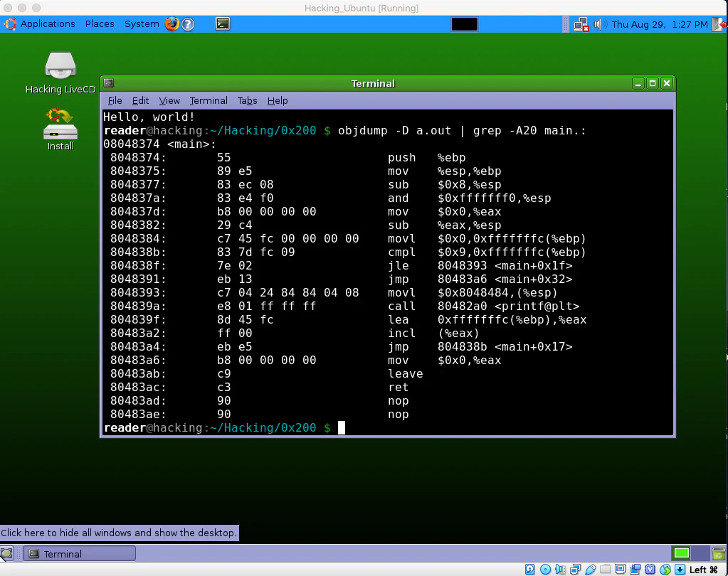The height and width of the screenshot is (576, 728).
Task: Click the show desktop icon in bottom panel
Action: (6, 553)
